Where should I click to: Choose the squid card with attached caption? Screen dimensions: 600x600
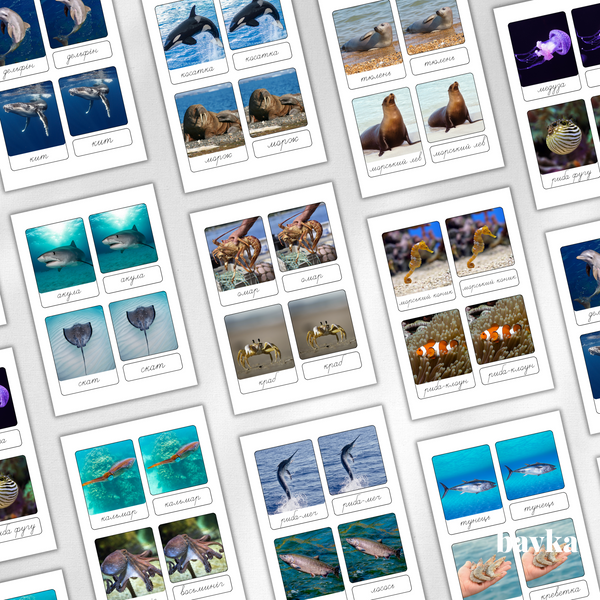pos(112,484)
